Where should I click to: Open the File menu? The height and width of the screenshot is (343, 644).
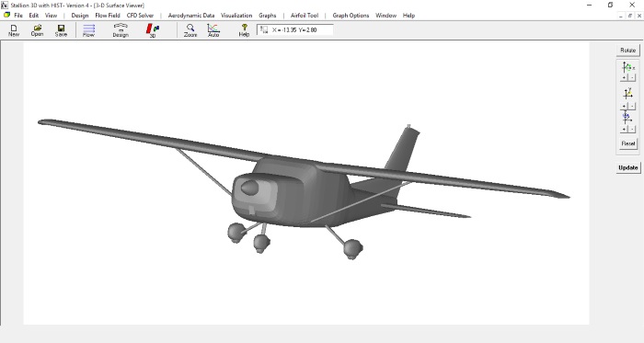click(18, 16)
